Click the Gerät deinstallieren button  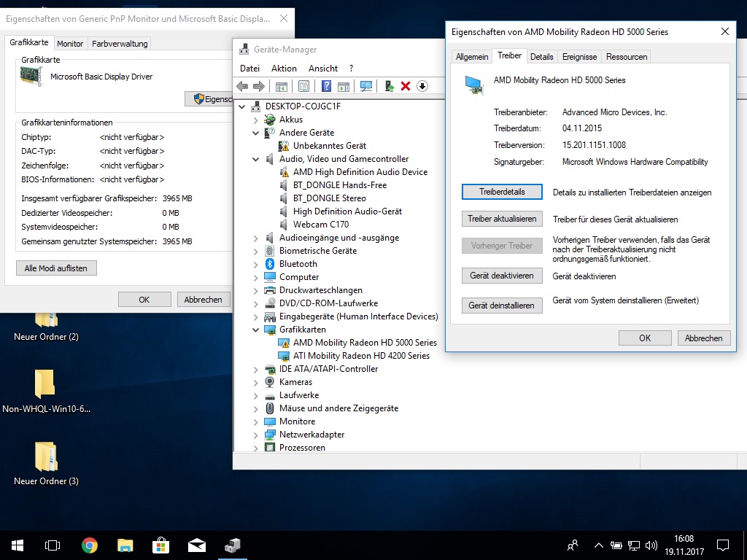click(502, 306)
